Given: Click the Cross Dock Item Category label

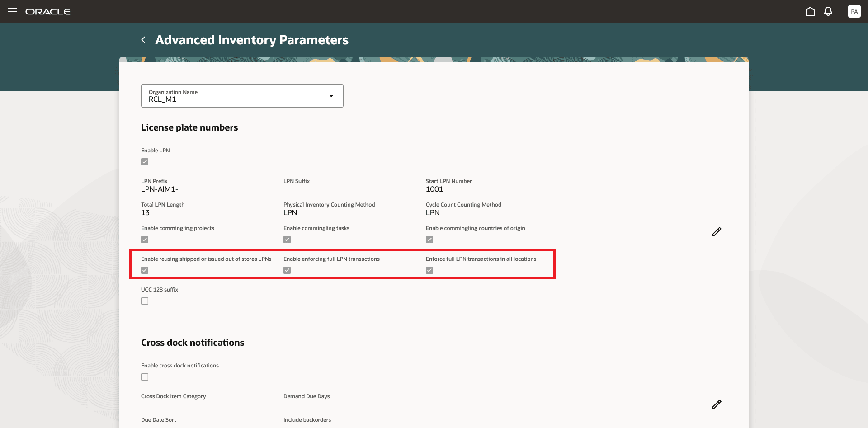Looking at the screenshot, I should 174,396.
